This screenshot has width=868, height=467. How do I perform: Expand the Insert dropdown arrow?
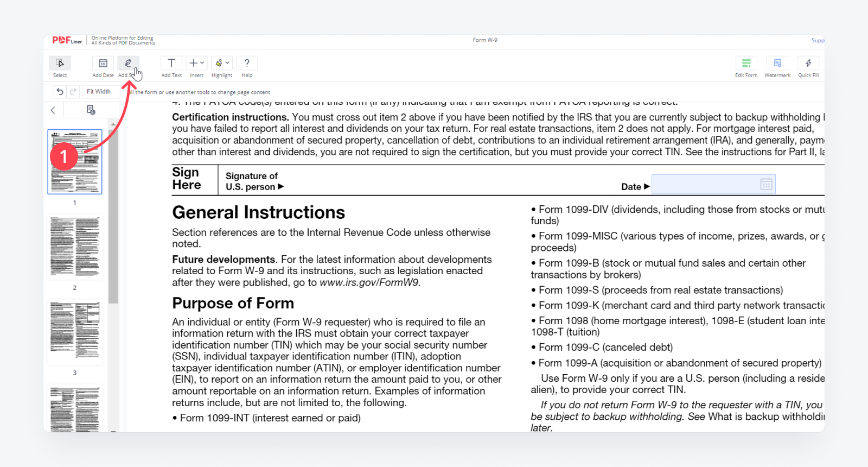202,63
